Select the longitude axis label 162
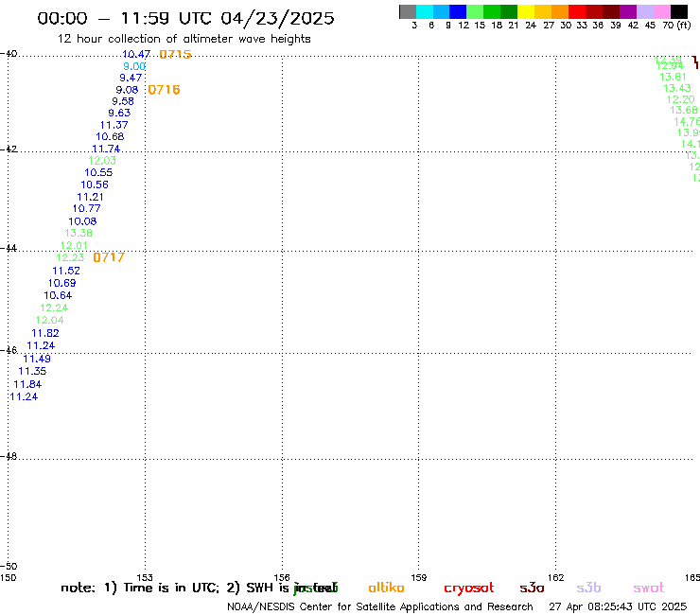 coord(556,577)
